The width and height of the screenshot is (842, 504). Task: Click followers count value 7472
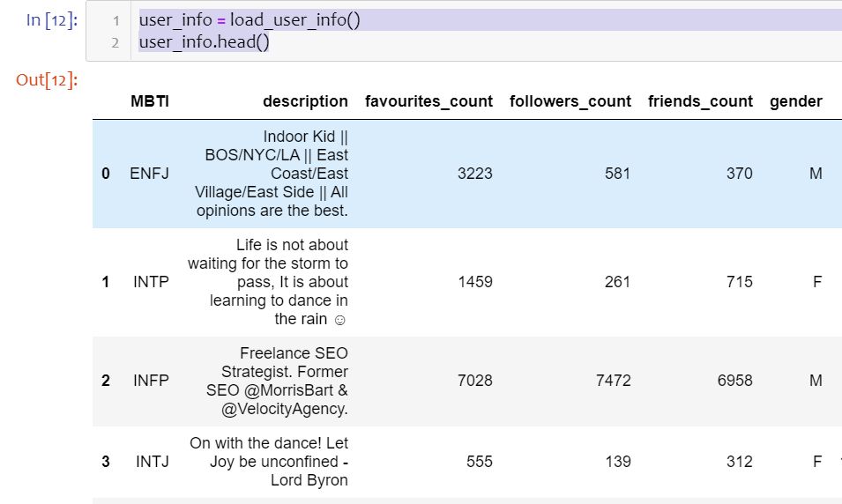coord(614,381)
